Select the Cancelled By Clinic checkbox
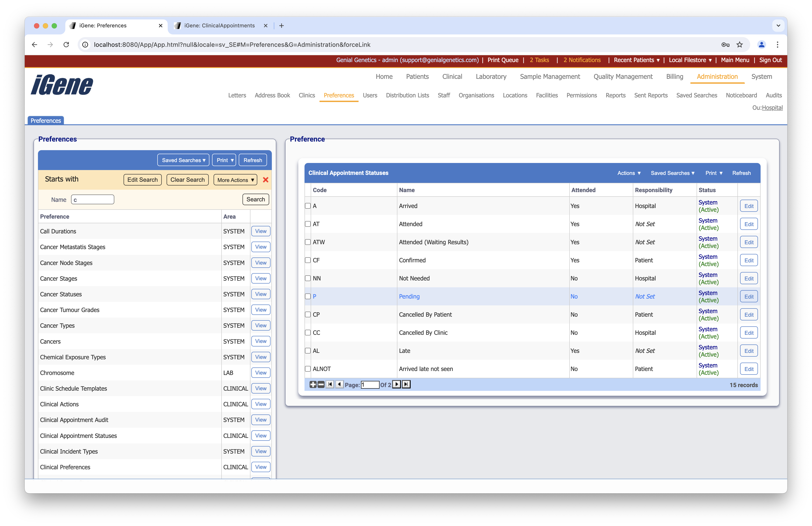812x526 pixels. coord(308,333)
